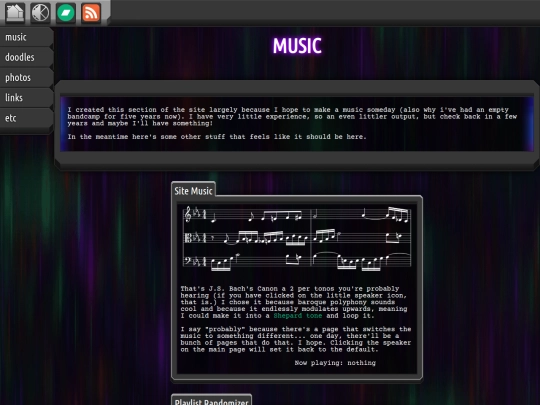This screenshot has width=540, height=405.
Task: Open the green Bandcamp icon
Action: pos(66,13)
